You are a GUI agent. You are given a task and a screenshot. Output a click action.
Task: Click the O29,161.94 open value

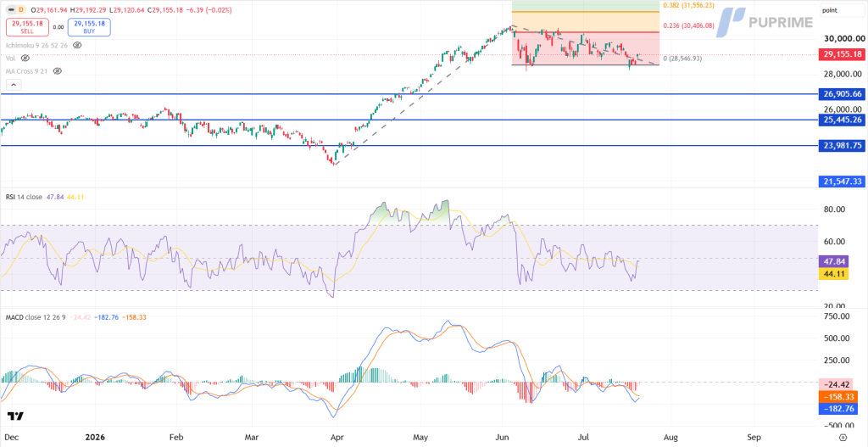[48, 10]
